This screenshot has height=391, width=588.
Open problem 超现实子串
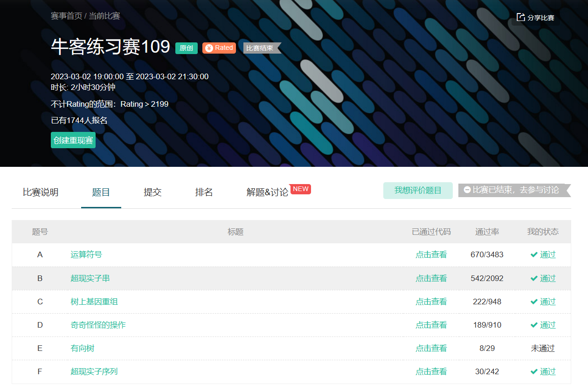tap(90, 278)
